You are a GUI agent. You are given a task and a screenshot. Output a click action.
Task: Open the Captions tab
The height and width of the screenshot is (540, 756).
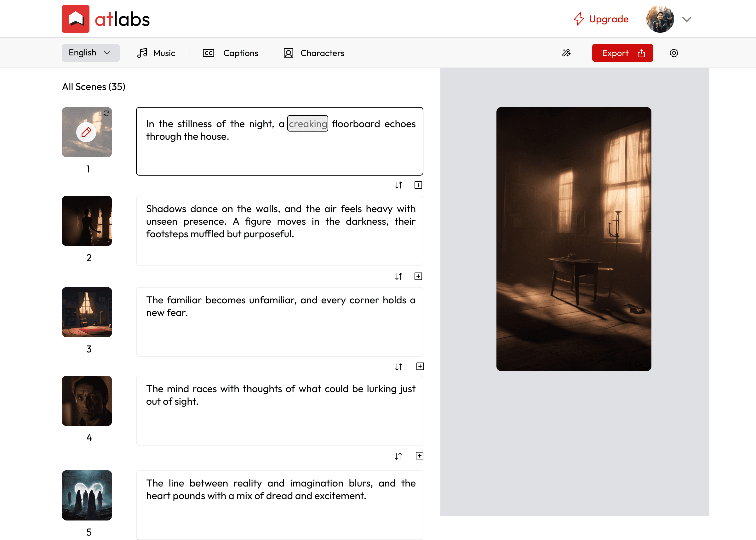[x=231, y=53]
